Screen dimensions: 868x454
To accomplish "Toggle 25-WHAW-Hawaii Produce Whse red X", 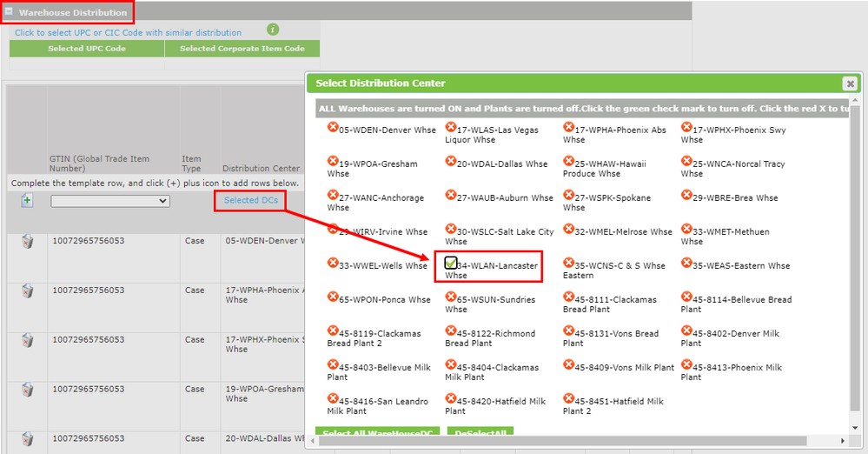I will 569,162.
